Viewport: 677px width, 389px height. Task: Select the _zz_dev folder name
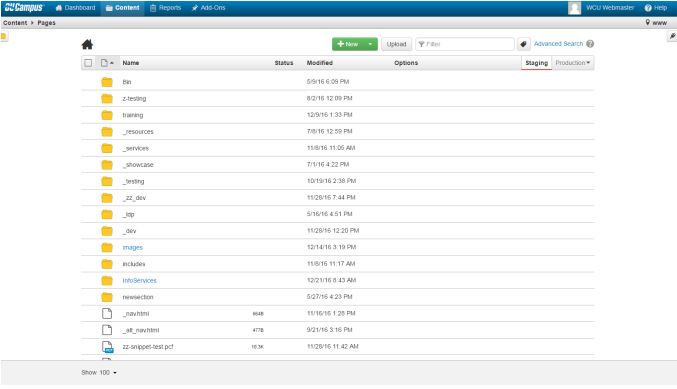click(x=134, y=198)
